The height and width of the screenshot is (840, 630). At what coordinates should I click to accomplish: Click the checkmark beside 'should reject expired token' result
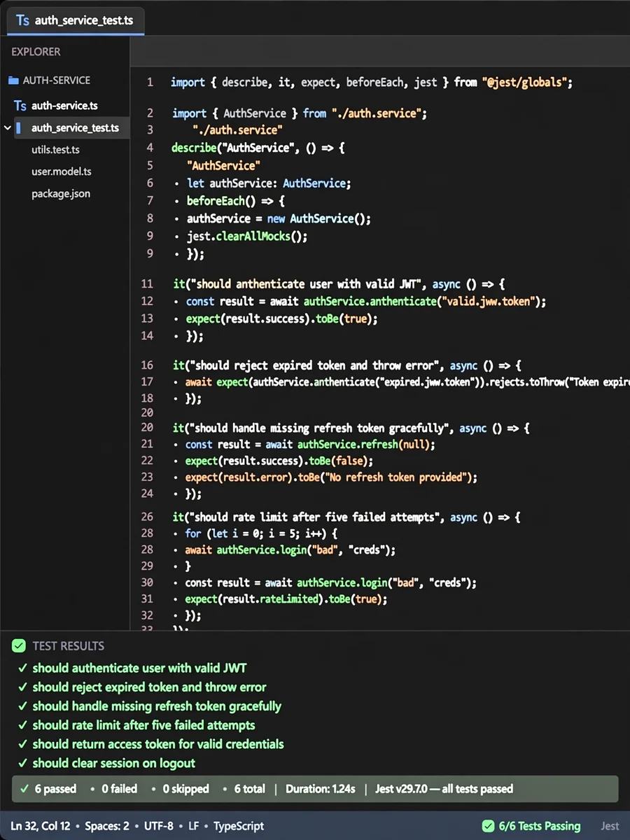pyautogui.click(x=23, y=687)
